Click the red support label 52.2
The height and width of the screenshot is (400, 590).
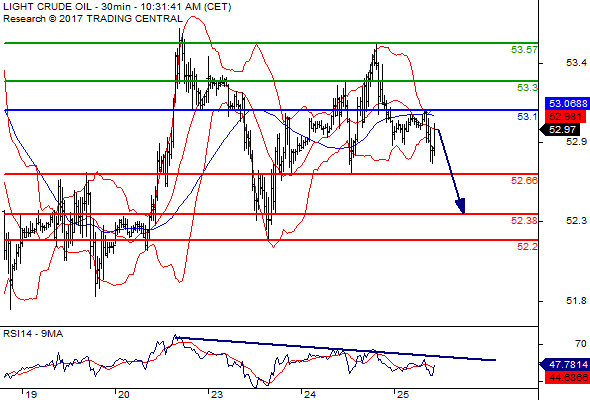coord(527,247)
